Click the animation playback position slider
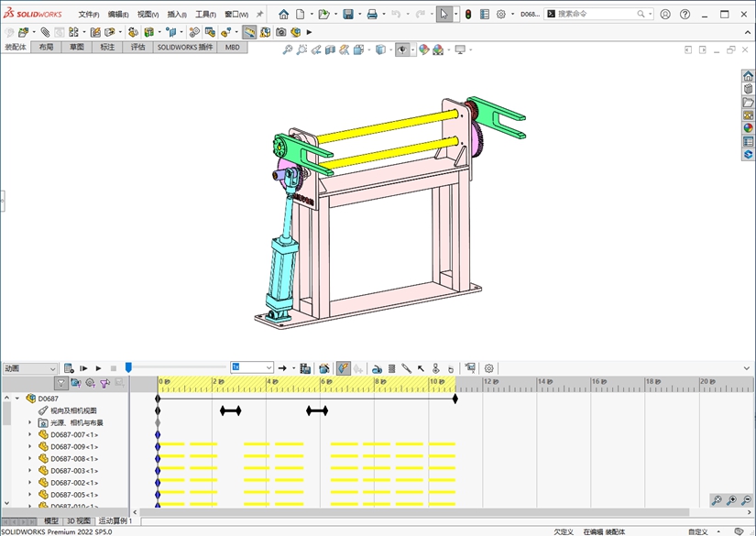 128,367
